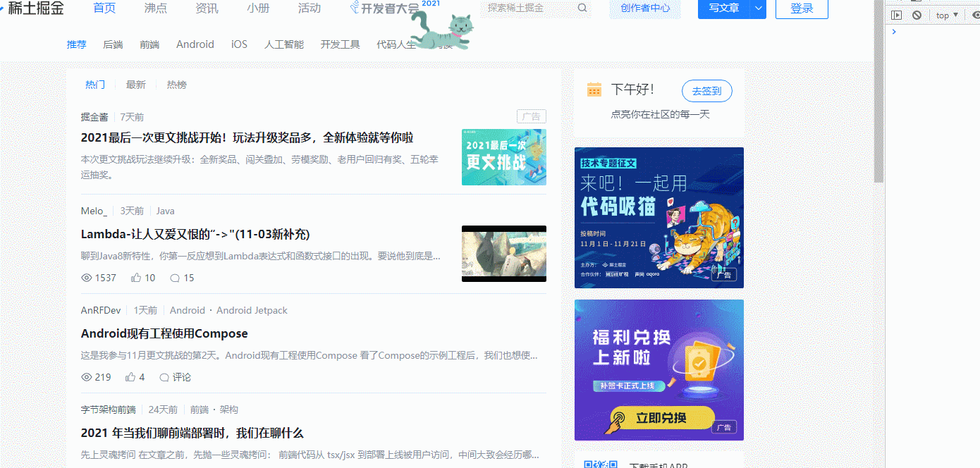Open article 2021年当我们聊前端部署时

tap(192, 433)
